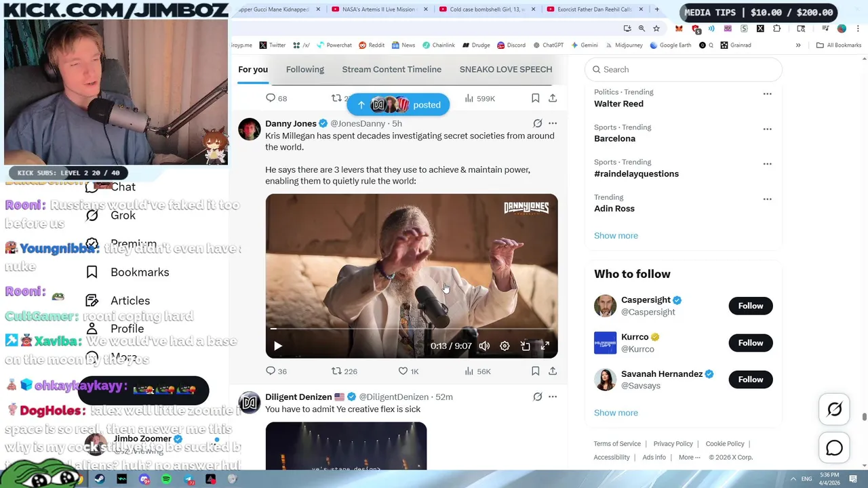The image size is (868, 488).
Task: View Danny Jones post analytics showing 56K
Action: coord(477,371)
